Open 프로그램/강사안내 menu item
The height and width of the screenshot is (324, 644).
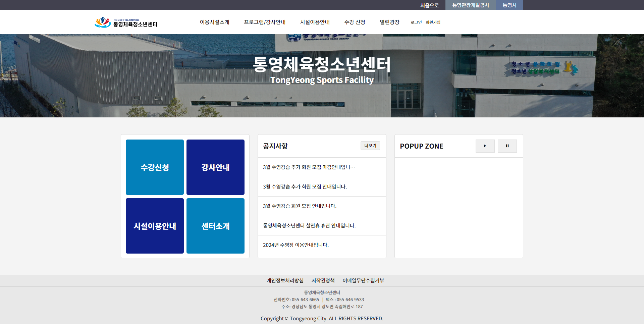point(264,22)
